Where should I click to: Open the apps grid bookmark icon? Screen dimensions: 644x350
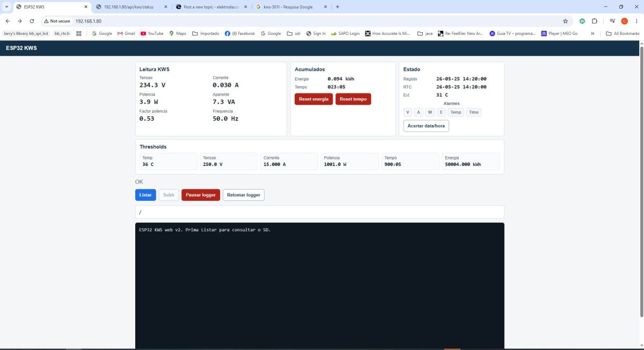(x=79, y=33)
